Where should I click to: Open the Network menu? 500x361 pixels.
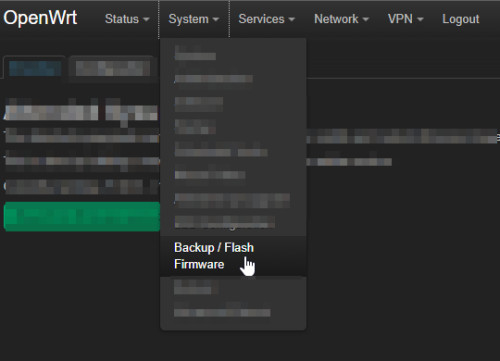[x=342, y=19]
